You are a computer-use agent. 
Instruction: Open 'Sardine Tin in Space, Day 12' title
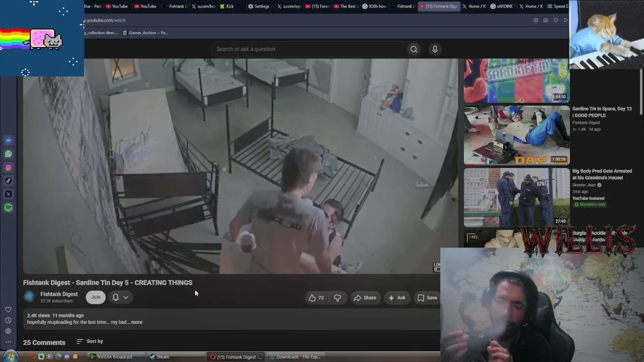coord(602,112)
